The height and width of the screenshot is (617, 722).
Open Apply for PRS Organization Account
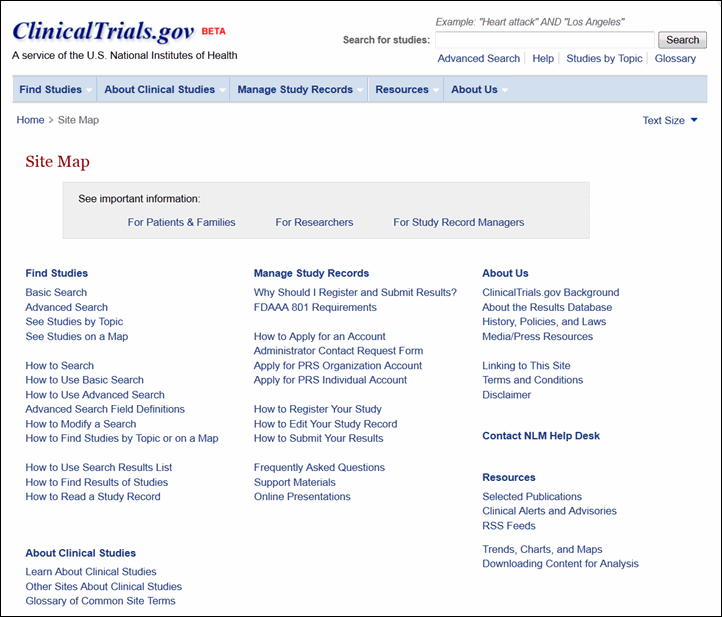(x=338, y=366)
